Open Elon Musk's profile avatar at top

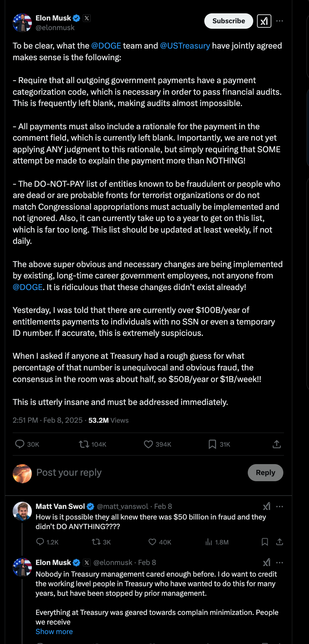pos(22,23)
